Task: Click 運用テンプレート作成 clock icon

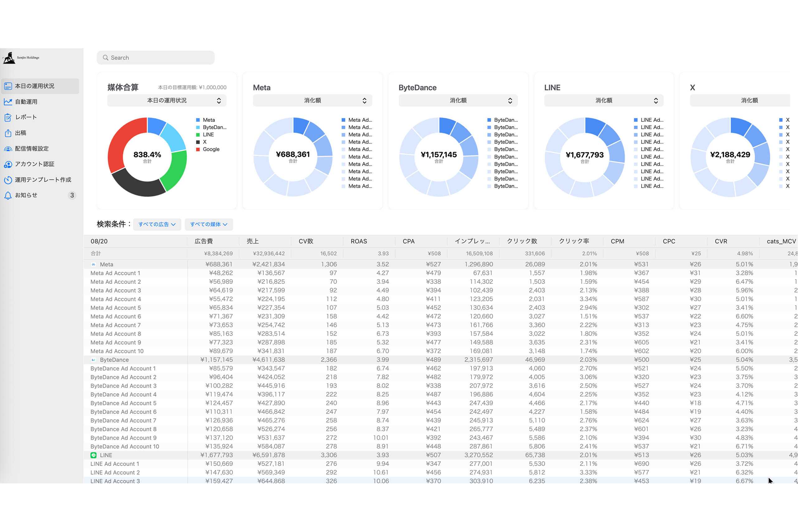Action: point(8,180)
